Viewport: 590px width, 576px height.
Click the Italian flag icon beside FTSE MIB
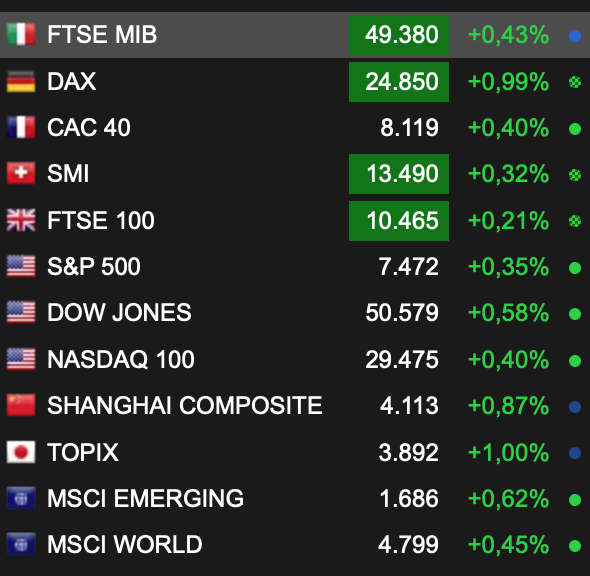(x=21, y=34)
